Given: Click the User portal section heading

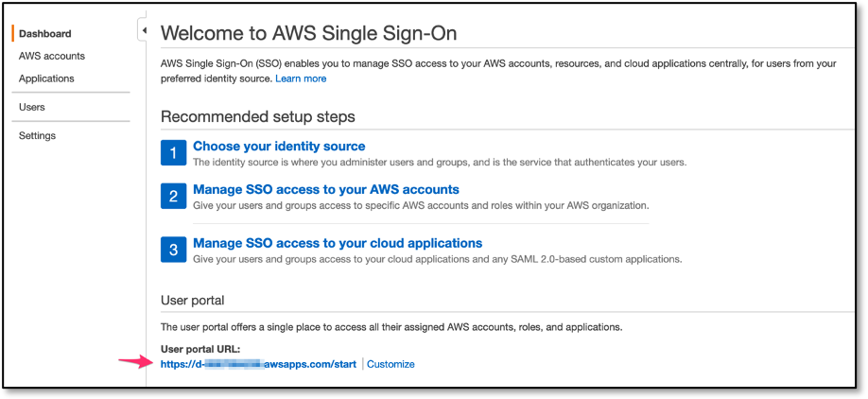Looking at the screenshot, I should pos(192,300).
